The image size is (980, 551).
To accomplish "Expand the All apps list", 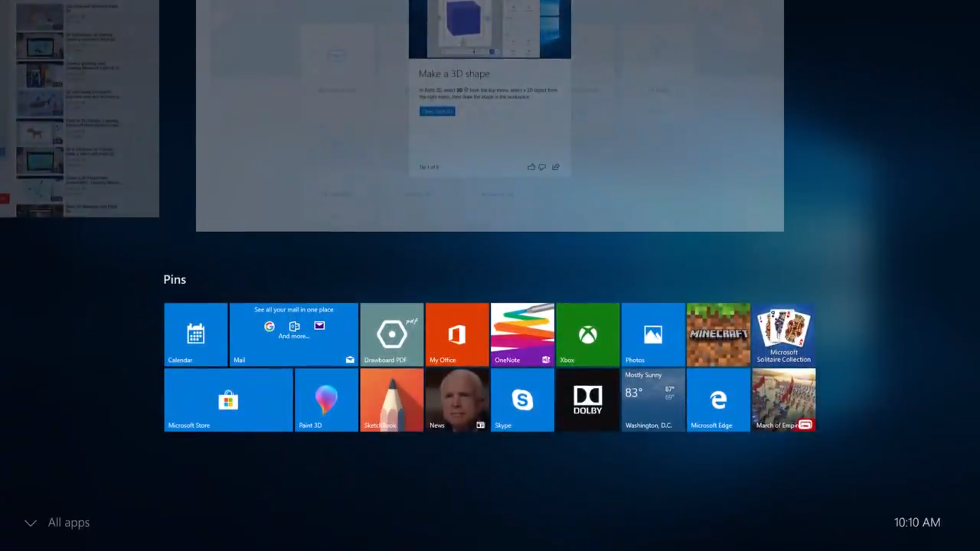I will pos(57,522).
